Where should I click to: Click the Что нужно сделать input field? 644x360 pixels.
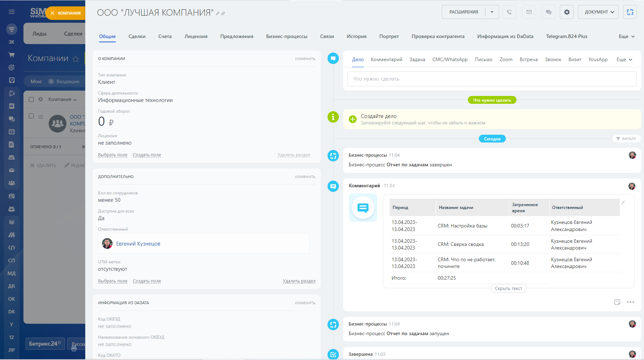(x=492, y=79)
